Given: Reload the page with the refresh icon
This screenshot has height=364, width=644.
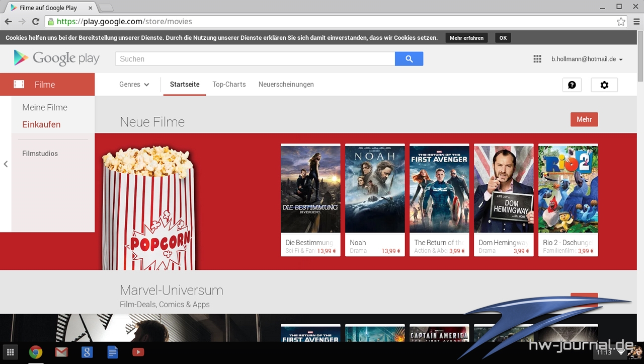Looking at the screenshot, I should tap(36, 22).
